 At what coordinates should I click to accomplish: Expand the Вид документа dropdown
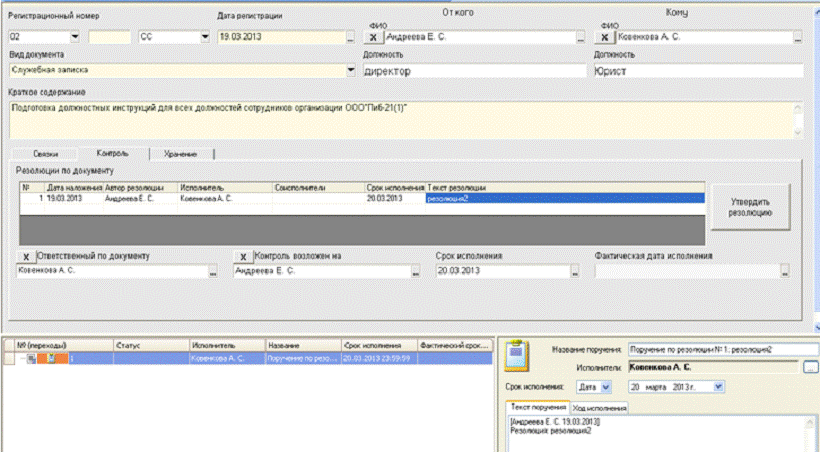coord(350,71)
